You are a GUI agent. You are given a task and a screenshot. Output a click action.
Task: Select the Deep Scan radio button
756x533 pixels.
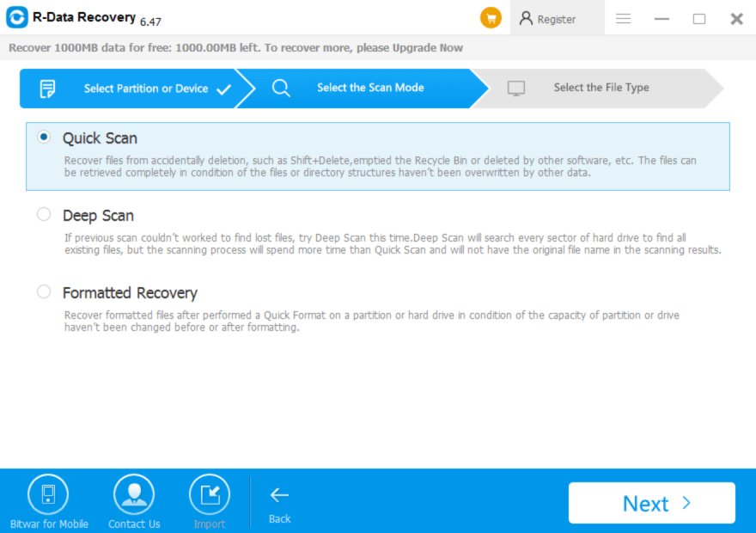pos(44,214)
